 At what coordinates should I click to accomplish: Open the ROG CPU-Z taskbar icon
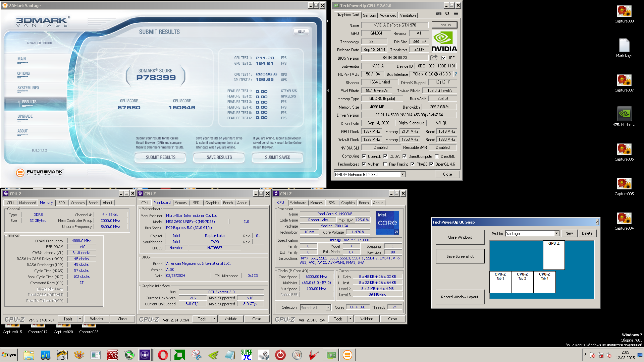113,355
